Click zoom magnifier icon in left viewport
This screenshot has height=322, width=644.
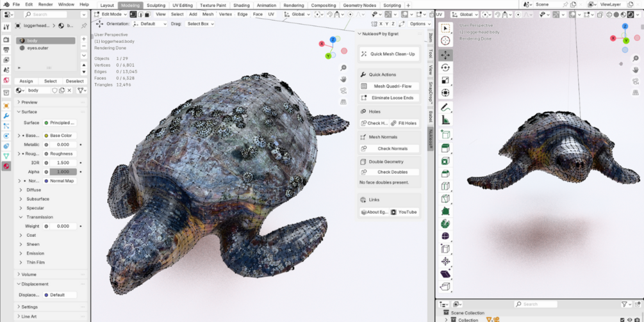[x=343, y=68]
